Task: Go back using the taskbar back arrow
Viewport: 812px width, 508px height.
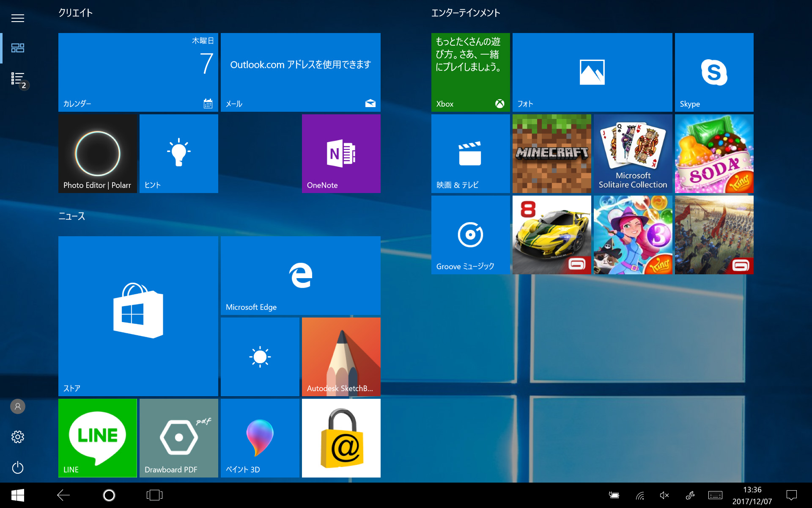Action: click(x=63, y=495)
